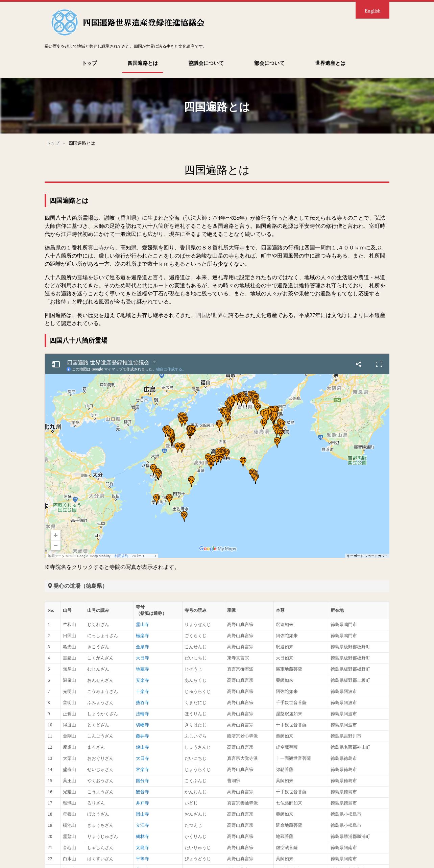Image resolution: width=434 pixels, height=868 pixels.
Task: Open the 立江寺 temple link
Action: (142, 825)
